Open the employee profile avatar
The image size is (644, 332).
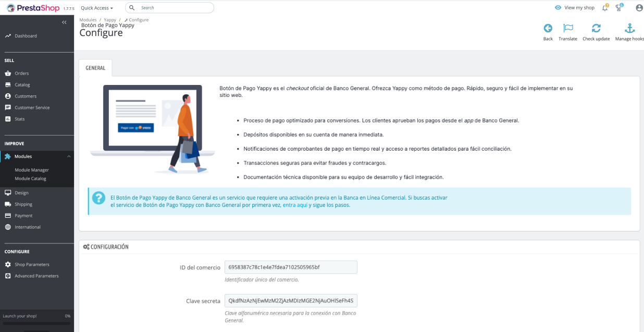pos(639,8)
